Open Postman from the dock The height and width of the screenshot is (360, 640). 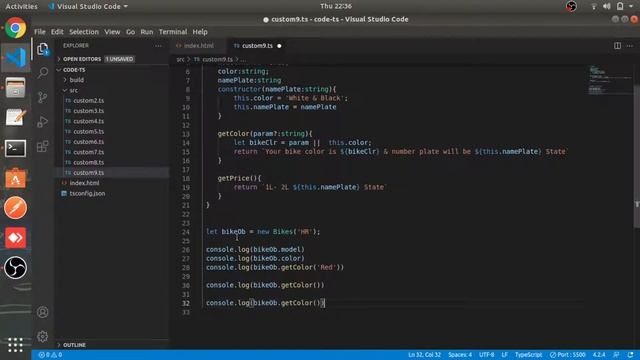pyautogui.click(x=16, y=208)
